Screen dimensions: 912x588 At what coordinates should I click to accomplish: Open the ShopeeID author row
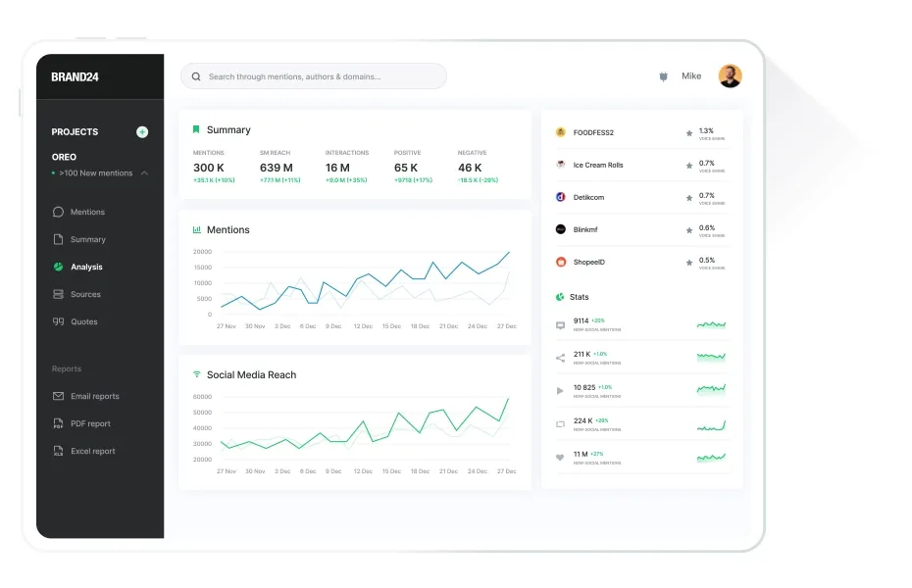pyautogui.click(x=642, y=262)
